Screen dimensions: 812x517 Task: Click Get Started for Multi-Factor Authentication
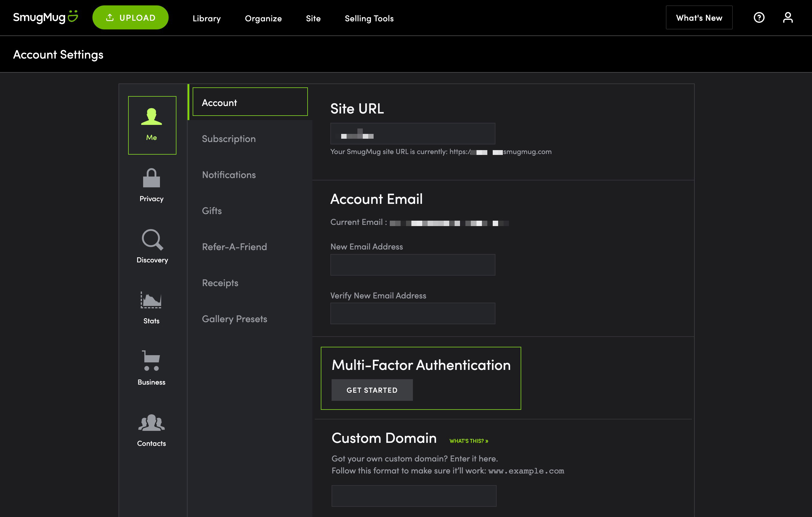coord(372,390)
